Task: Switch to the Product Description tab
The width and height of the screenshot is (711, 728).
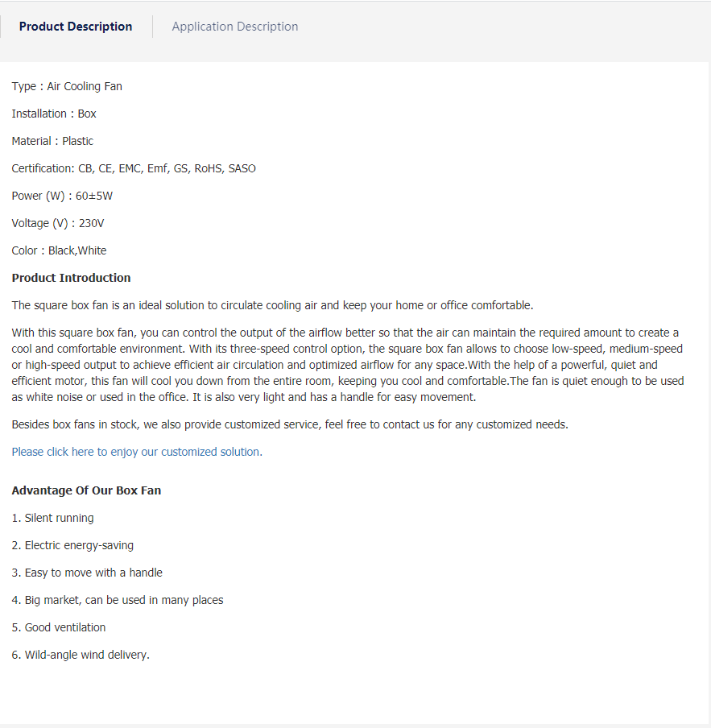Action: coord(76,27)
